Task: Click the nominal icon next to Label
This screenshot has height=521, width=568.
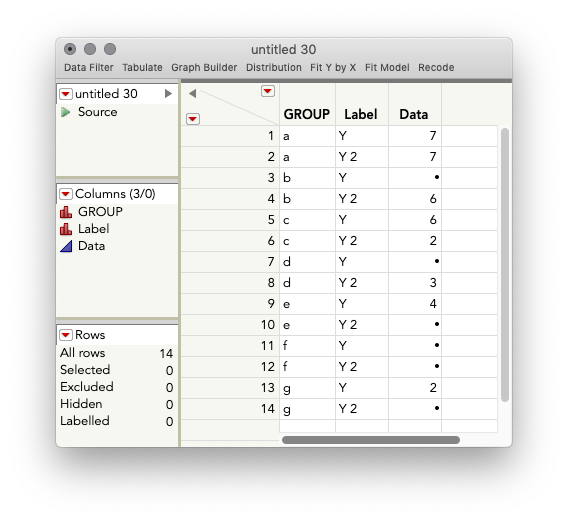Action: pos(66,229)
